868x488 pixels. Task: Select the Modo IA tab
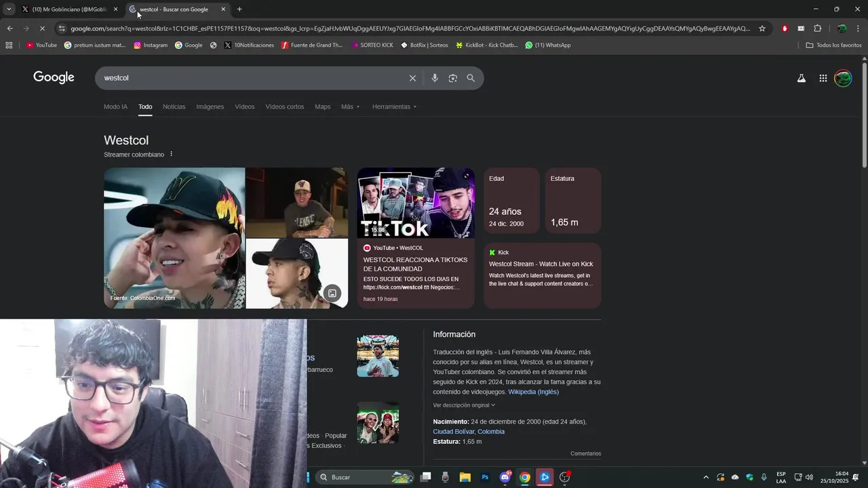(115, 107)
